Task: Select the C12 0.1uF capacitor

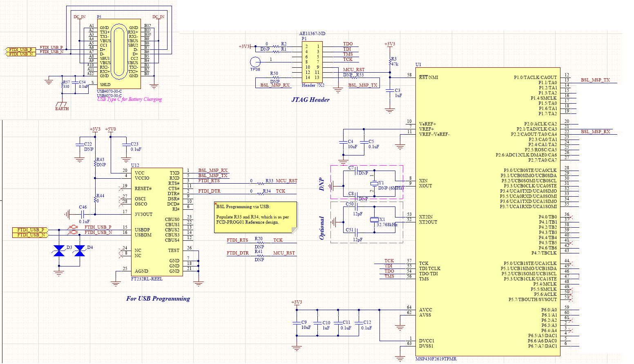Action: [359, 323]
